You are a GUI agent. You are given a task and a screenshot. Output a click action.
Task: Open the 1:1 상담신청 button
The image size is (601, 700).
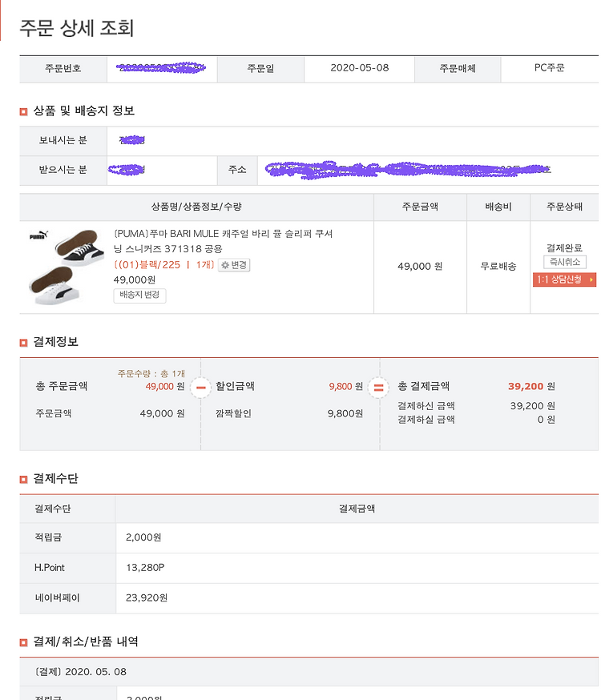coord(564,280)
